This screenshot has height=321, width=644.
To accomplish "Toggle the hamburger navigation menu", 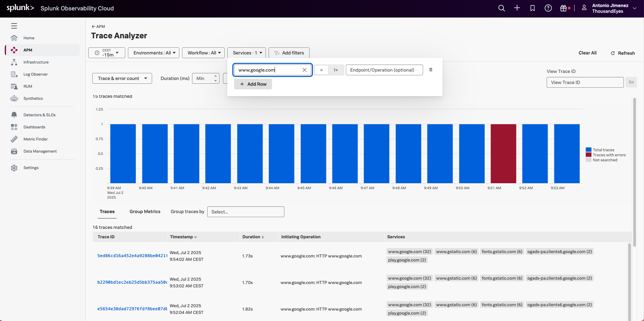I will [14, 26].
